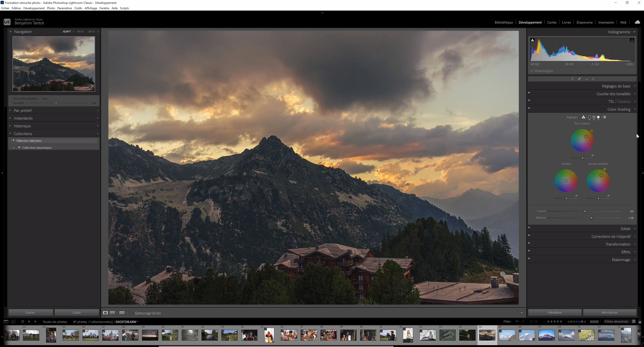Screen dimensions: 644x347
Task: Open grid view from filmstrip bar
Action: pos(23,322)
